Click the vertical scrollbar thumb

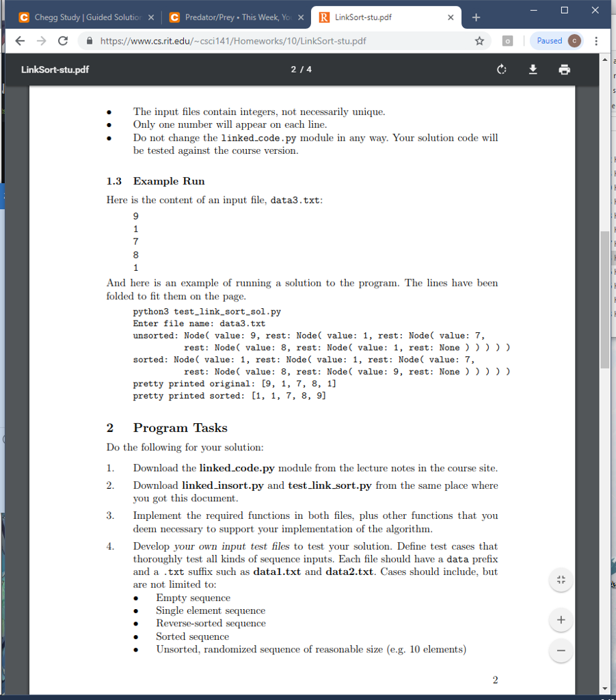coord(605,299)
